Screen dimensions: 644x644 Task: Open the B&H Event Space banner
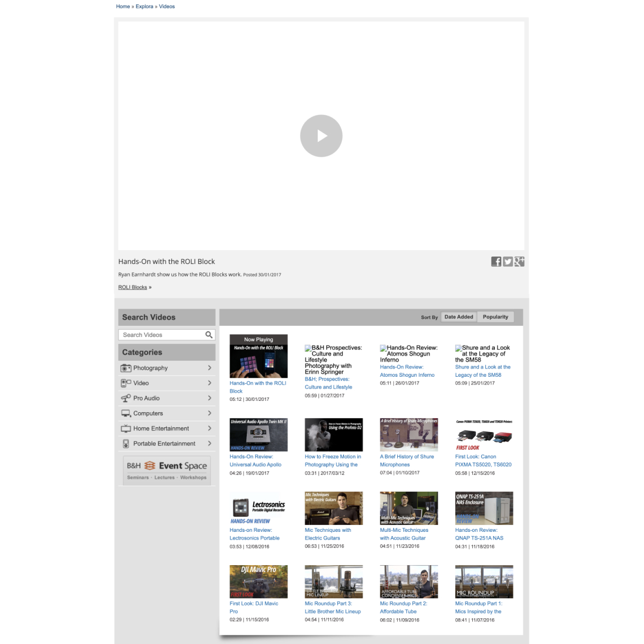(x=166, y=470)
